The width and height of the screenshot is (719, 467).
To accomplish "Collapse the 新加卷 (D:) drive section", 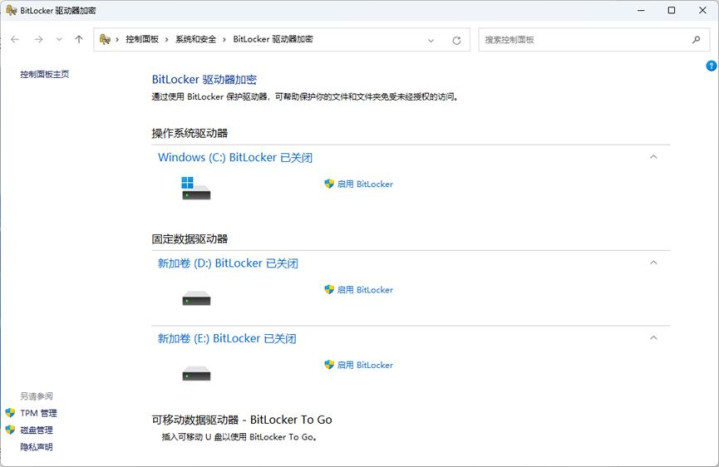I will [653, 262].
